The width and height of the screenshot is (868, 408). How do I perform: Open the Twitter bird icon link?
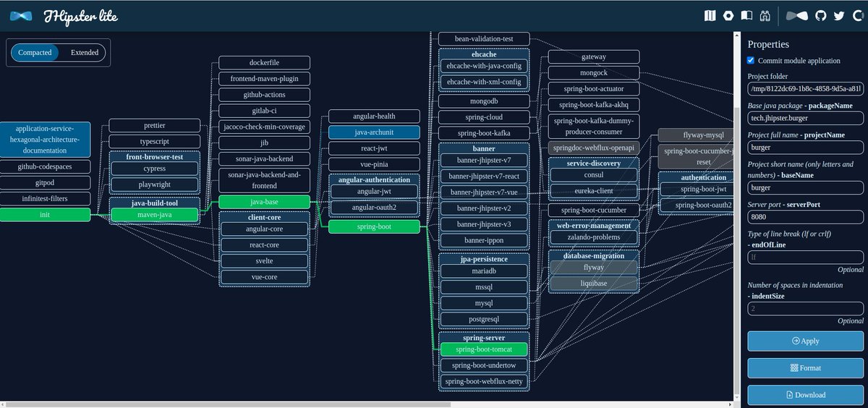point(839,15)
